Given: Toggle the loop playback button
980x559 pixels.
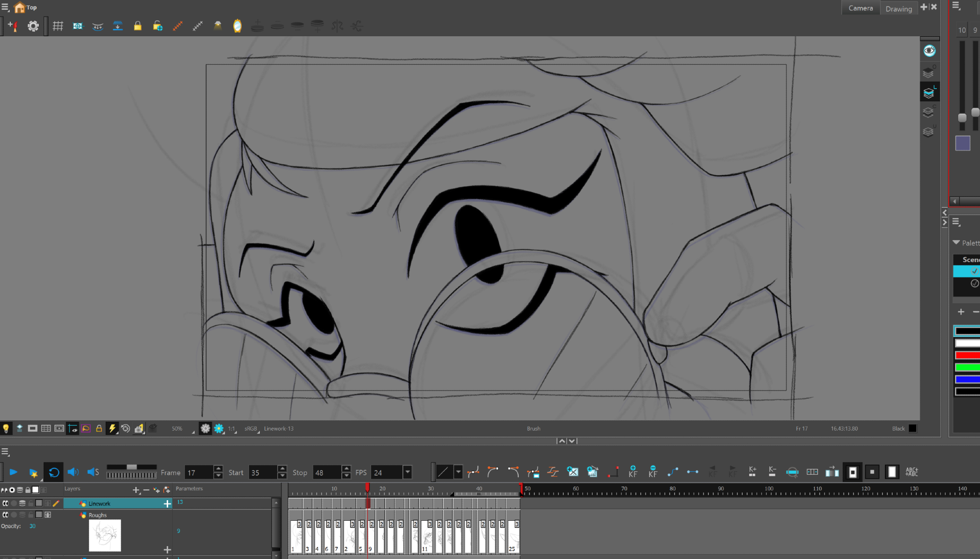Looking at the screenshot, I should pyautogui.click(x=53, y=472).
